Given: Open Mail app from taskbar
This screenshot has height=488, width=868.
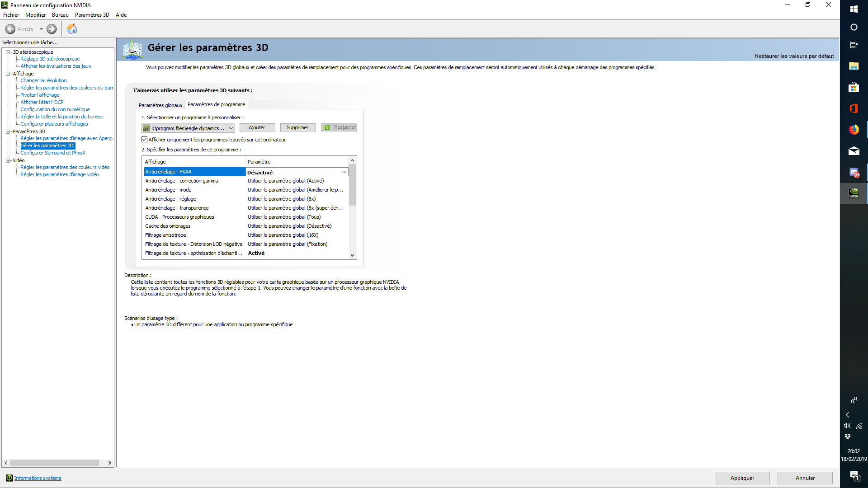Looking at the screenshot, I should [854, 151].
